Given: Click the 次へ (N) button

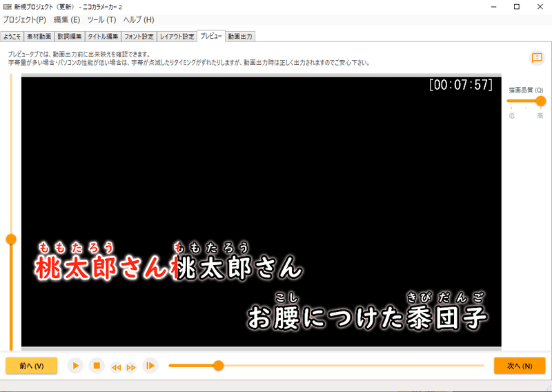Looking at the screenshot, I should point(520,366).
